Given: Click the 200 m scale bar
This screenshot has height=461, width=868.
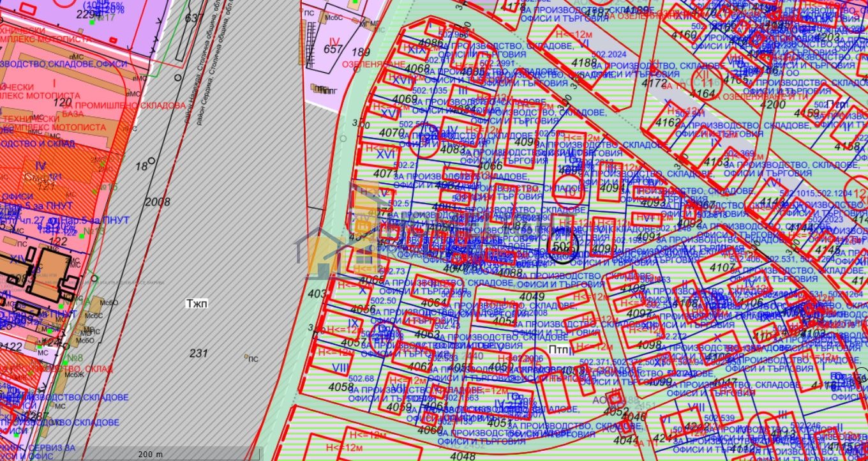Looking at the screenshot, I should (151, 453).
